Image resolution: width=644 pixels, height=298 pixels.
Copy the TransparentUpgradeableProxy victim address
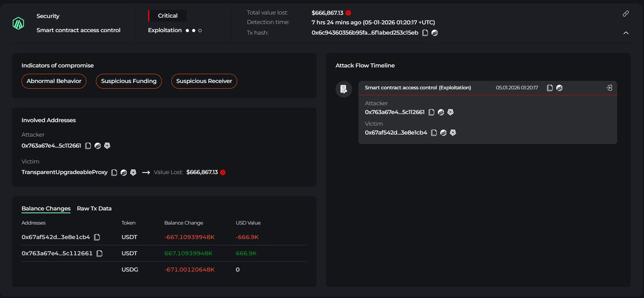(x=114, y=173)
